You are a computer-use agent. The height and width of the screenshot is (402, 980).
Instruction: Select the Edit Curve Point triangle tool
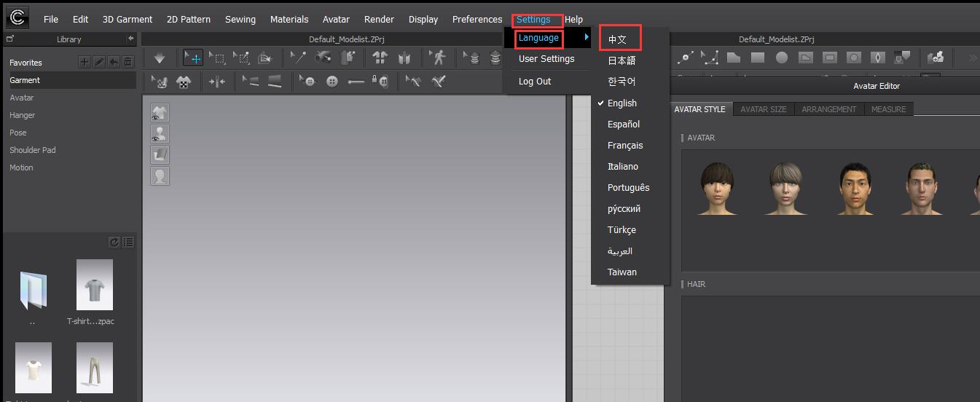710,58
